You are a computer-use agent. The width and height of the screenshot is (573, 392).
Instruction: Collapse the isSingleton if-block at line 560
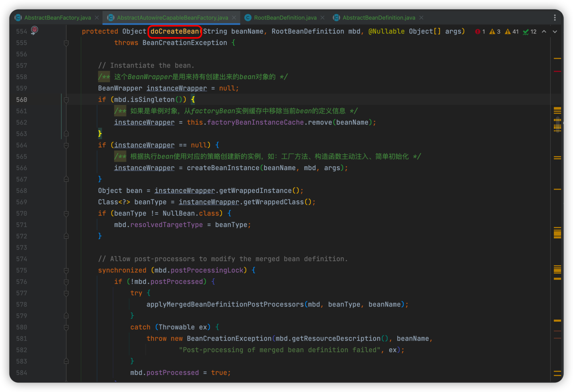pos(66,100)
